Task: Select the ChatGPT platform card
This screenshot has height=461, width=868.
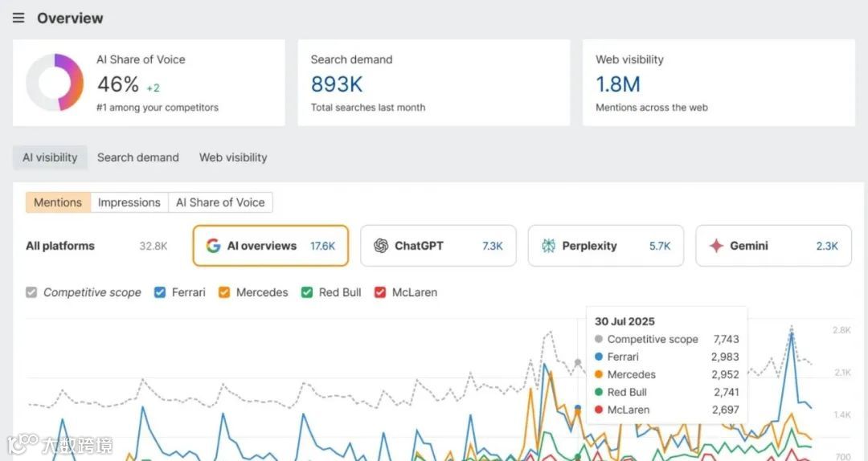Action: [439, 246]
